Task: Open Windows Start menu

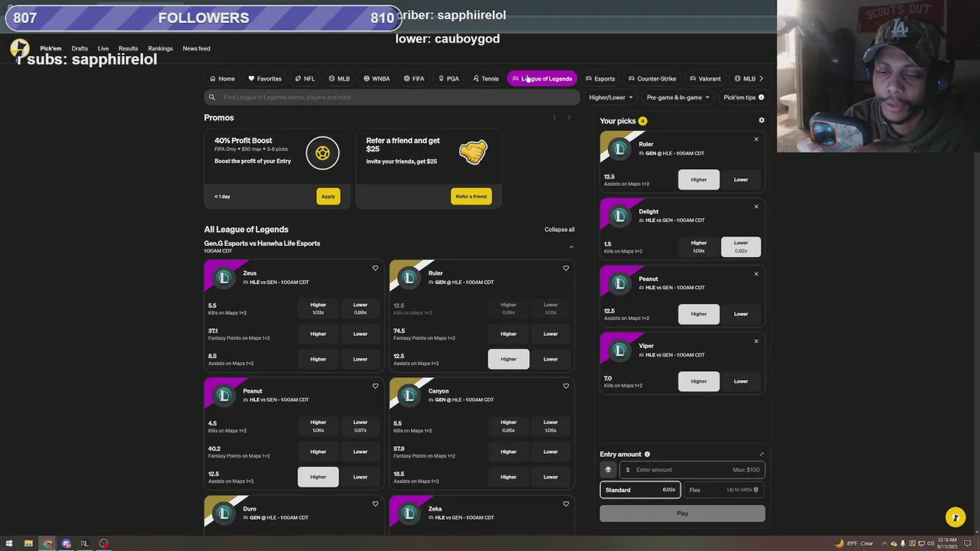Action: pos(9,543)
